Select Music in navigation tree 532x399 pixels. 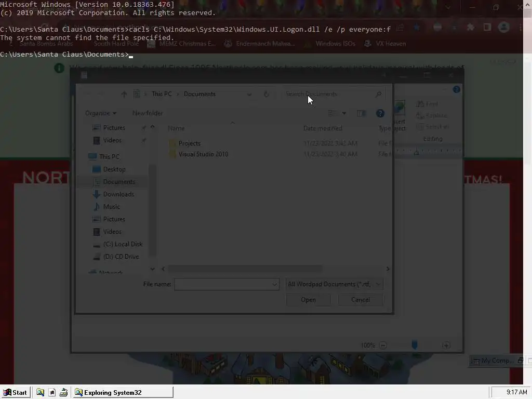[111, 207]
